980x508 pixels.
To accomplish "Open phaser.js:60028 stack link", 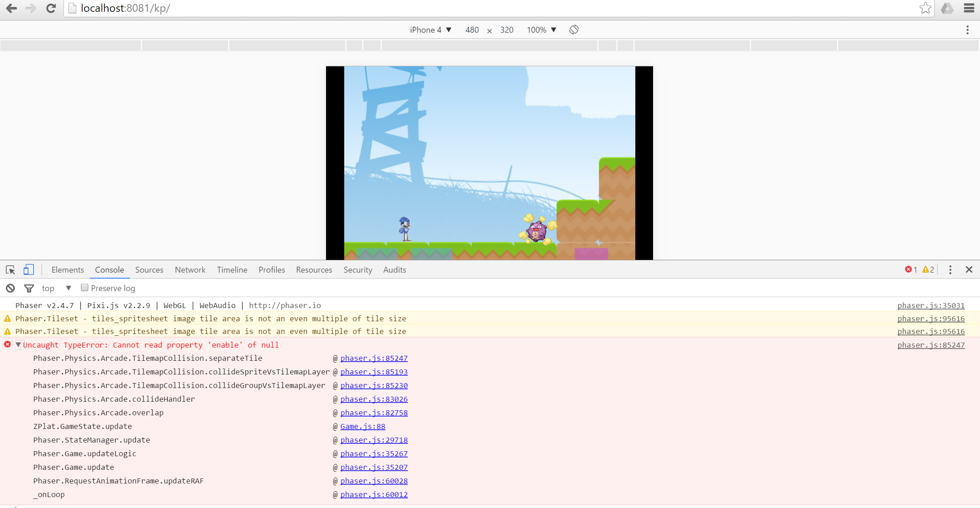I will point(374,481).
